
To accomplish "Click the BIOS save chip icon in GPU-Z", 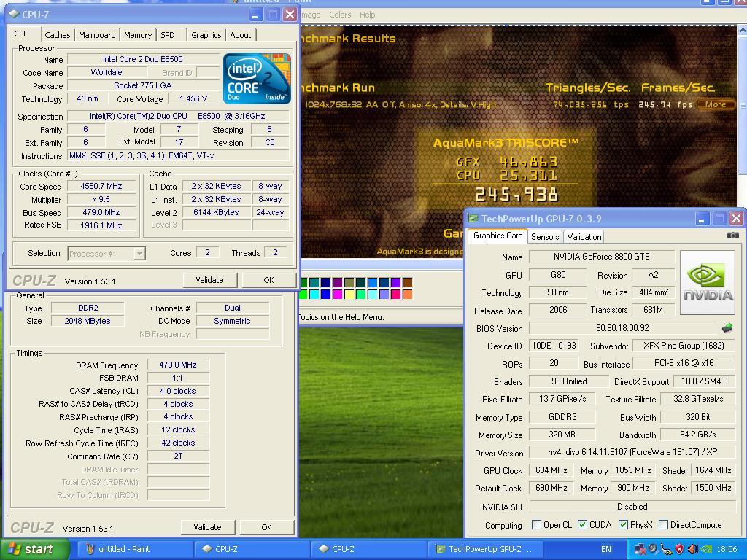I will point(727,327).
